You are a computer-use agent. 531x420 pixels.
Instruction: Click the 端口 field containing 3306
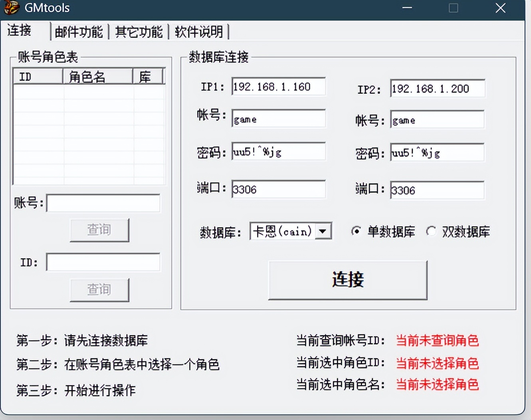tap(278, 189)
